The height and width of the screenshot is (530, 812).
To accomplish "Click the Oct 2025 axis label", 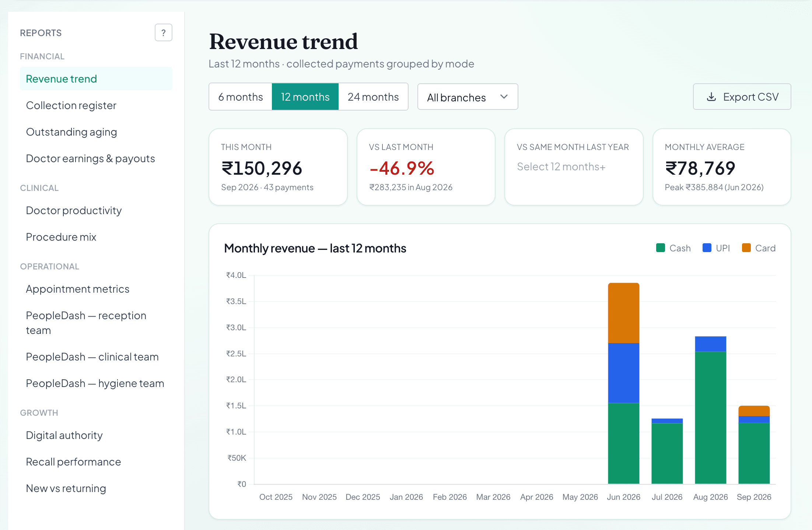I will (x=276, y=497).
